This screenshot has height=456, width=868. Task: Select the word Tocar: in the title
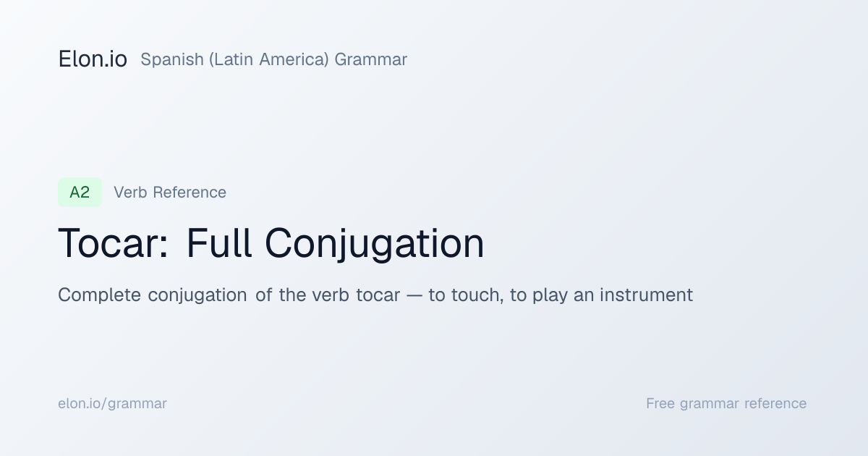114,244
